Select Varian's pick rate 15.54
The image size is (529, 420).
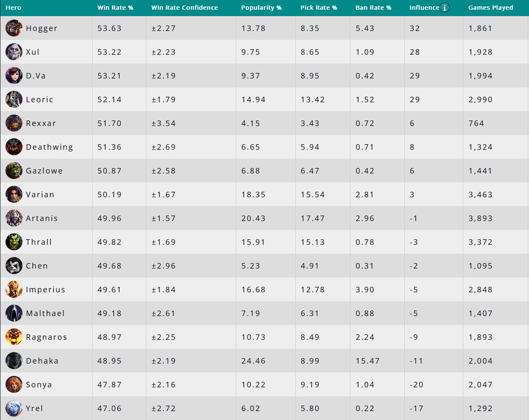(313, 195)
